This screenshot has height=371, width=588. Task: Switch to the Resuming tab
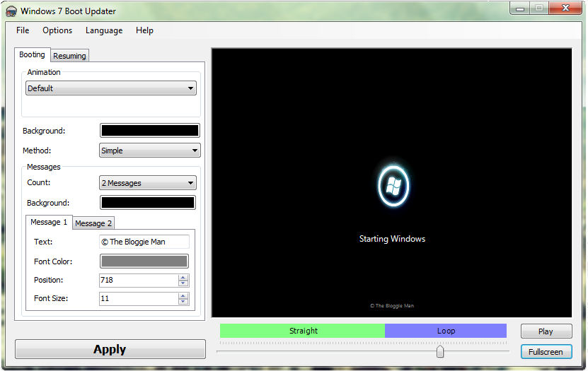coord(69,56)
